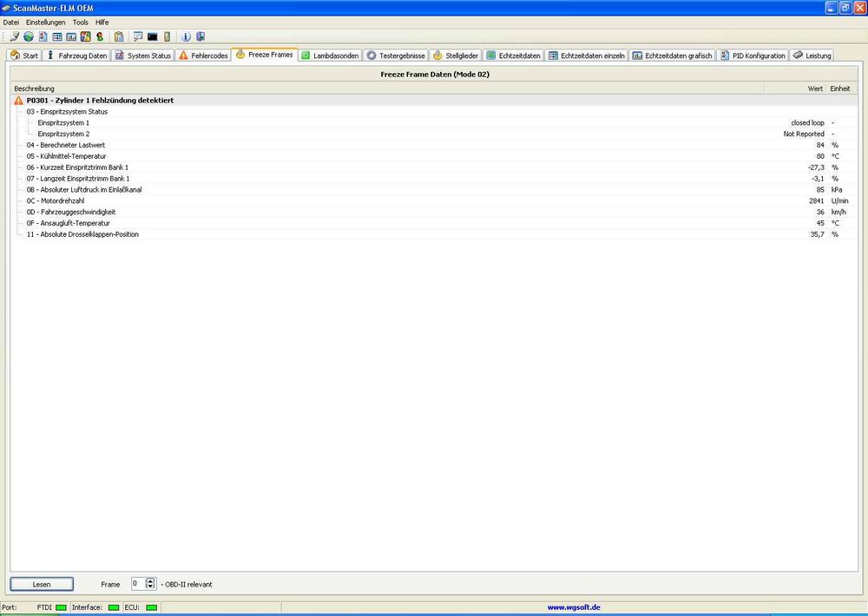This screenshot has width=868, height=616.
Task: Open the www.wgsoft.de link
Action: pos(574,607)
